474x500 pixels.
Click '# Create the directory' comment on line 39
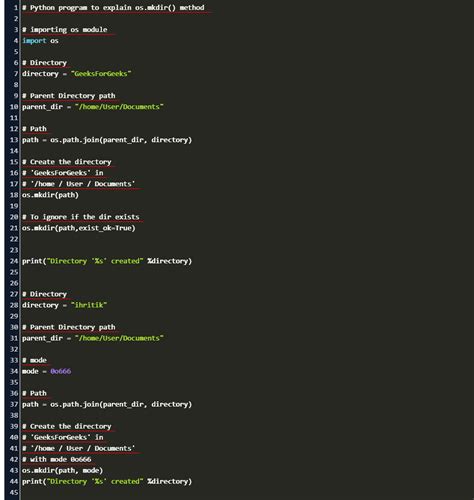(67, 426)
